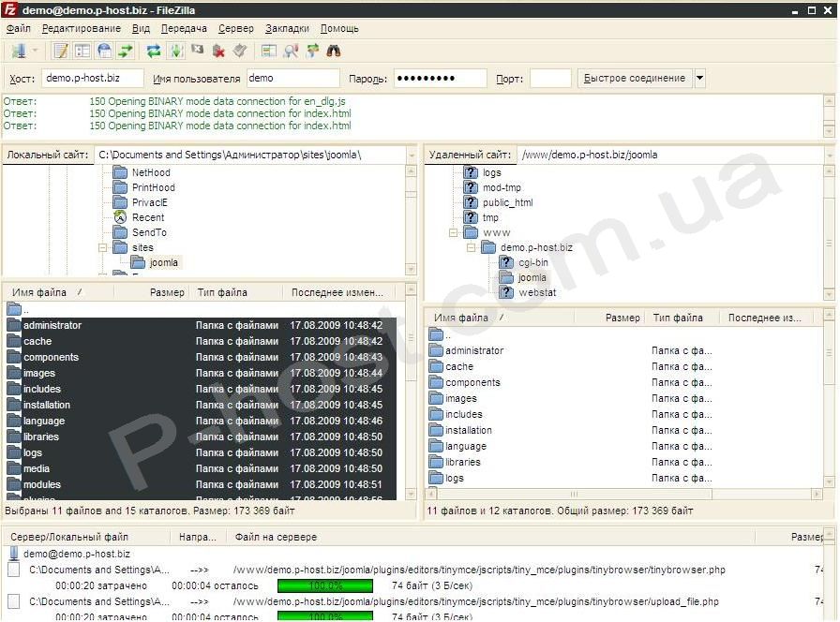Click the Быстрое соединение button
This screenshot has width=840, height=622.
click(635, 78)
